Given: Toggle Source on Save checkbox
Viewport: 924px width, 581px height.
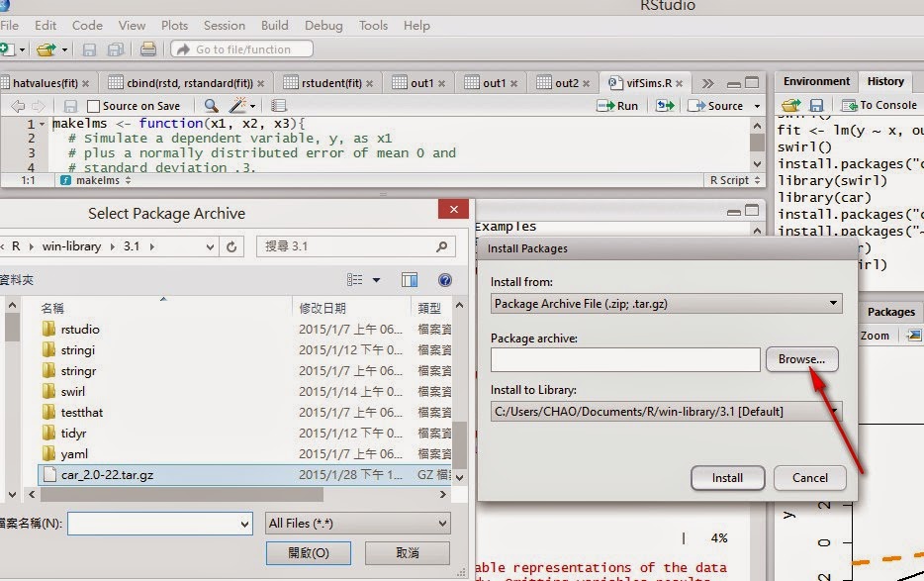Looking at the screenshot, I should 93,106.
